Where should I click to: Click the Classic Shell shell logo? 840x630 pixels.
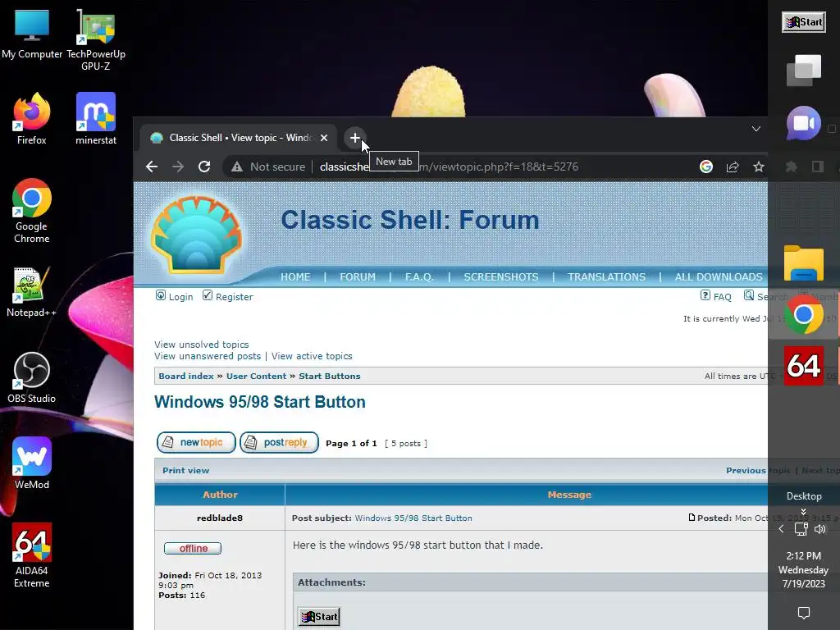(196, 235)
